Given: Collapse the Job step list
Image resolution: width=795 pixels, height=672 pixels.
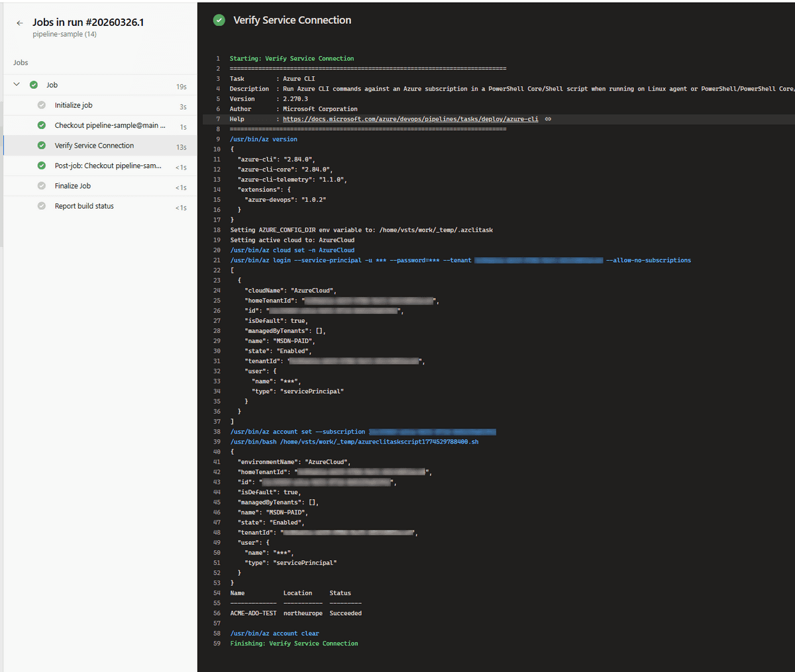Looking at the screenshot, I should click(16, 85).
